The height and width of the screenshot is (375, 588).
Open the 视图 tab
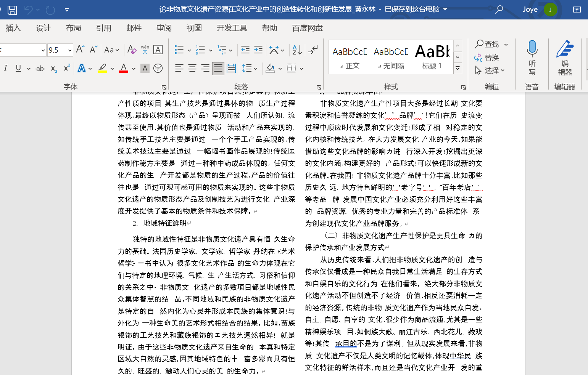194,28
